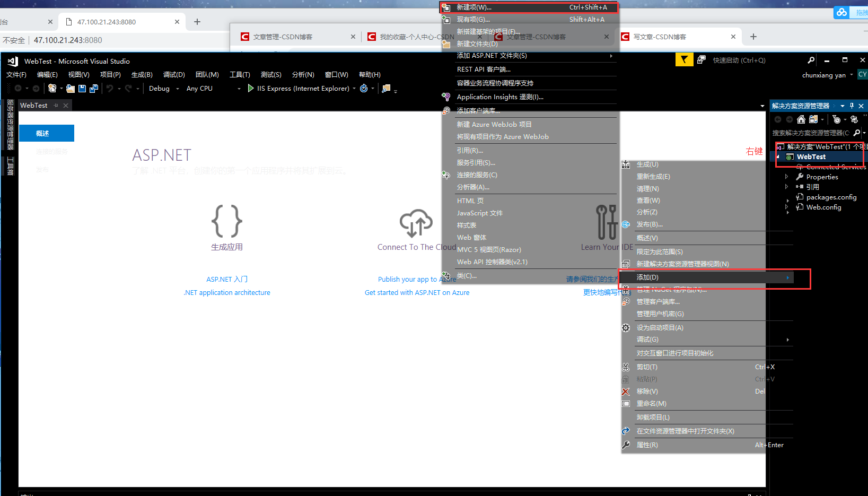The height and width of the screenshot is (496, 868).
Task: Expand the Properties node in Solution Explorer
Action: pyautogui.click(x=786, y=177)
